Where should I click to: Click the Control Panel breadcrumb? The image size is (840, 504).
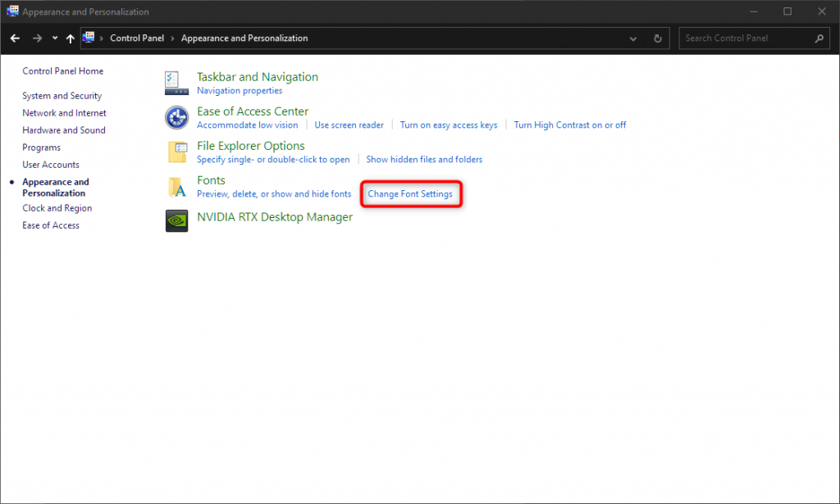(x=137, y=38)
